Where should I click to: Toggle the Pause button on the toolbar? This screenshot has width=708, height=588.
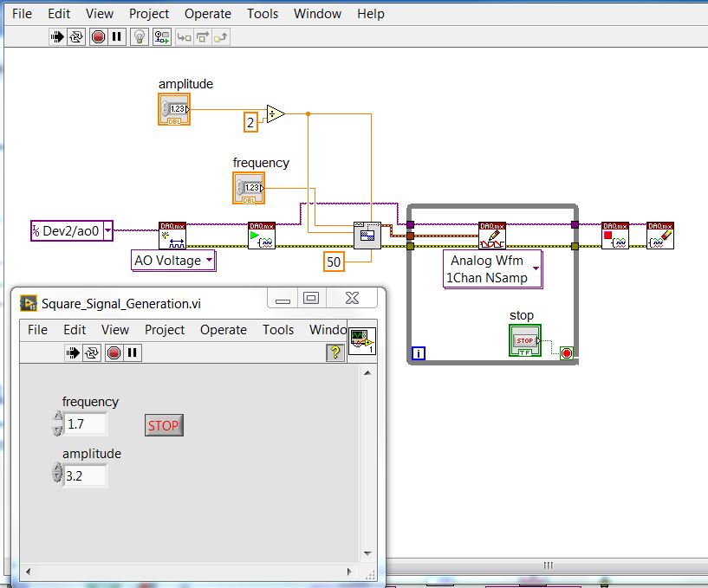(x=117, y=36)
